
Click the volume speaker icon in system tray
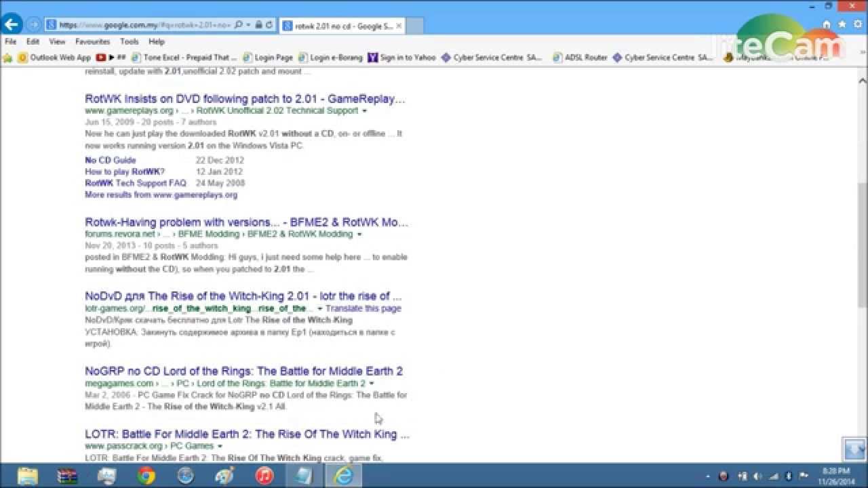click(757, 476)
